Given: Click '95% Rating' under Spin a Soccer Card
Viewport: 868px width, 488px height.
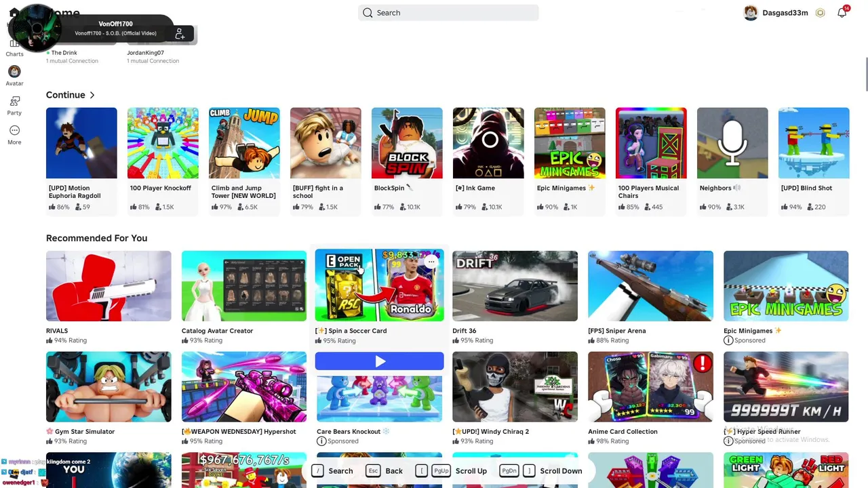Looking at the screenshot, I should coord(340,341).
